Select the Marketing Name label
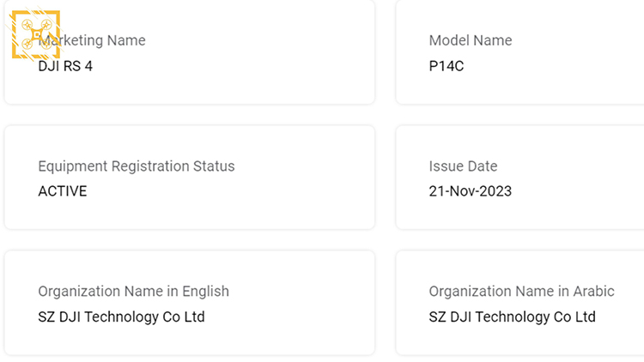 tap(92, 40)
